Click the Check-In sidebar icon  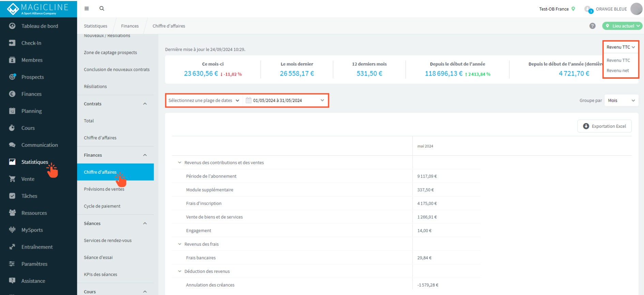pyautogui.click(x=12, y=43)
